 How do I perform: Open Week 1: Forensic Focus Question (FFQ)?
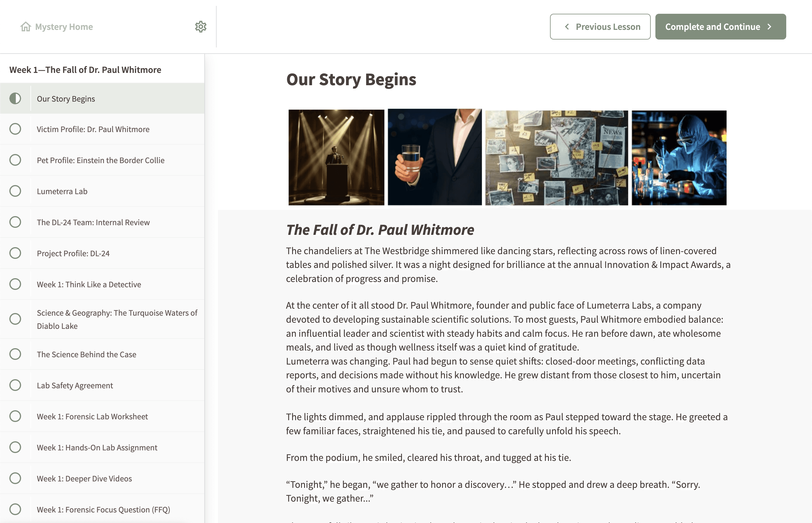point(103,510)
